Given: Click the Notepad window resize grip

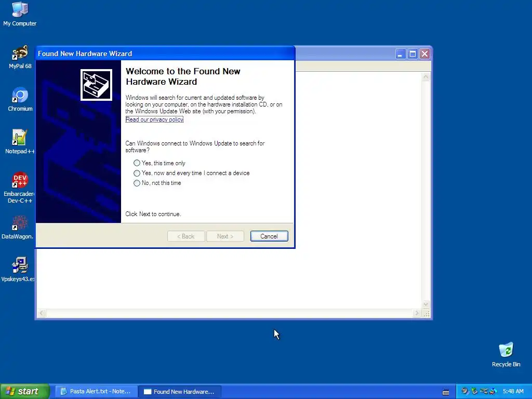Looking at the screenshot, I should [427, 313].
